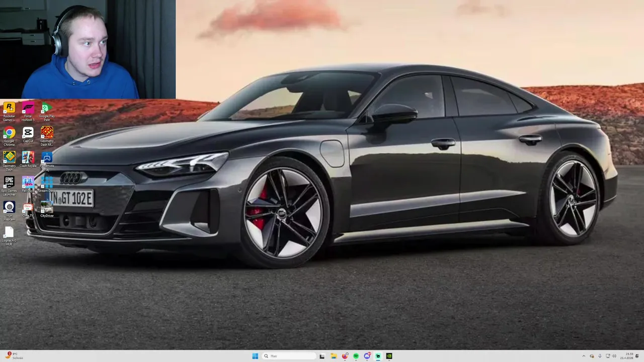Open the weather widget in taskbar corner
Screen dimensions: 644x362
tap(13, 356)
